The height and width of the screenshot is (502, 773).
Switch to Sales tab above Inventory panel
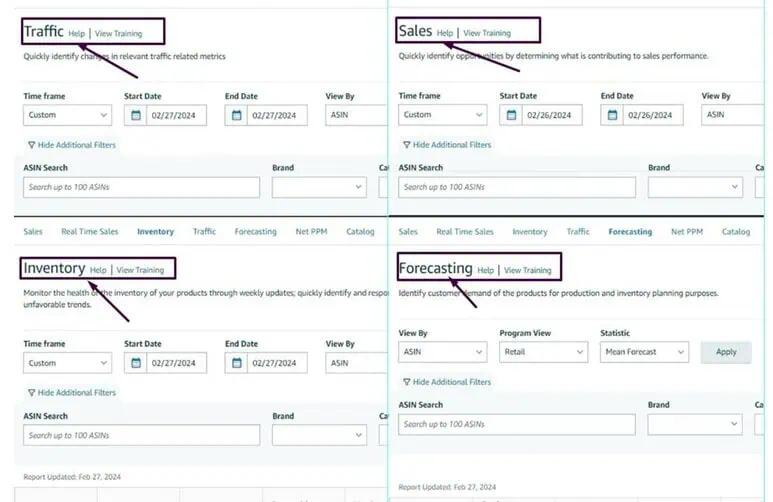(x=33, y=232)
